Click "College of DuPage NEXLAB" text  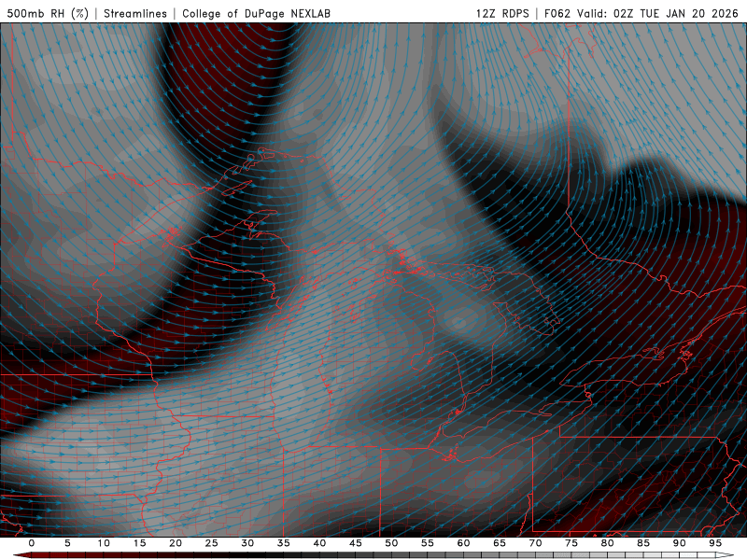[x=256, y=13]
